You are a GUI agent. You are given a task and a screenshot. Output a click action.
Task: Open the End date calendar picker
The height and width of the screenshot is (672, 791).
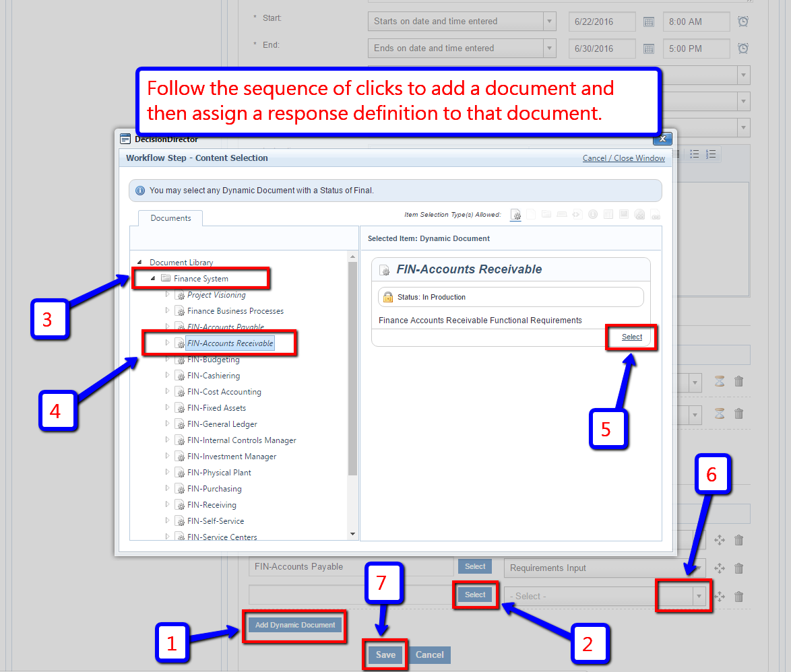(649, 48)
